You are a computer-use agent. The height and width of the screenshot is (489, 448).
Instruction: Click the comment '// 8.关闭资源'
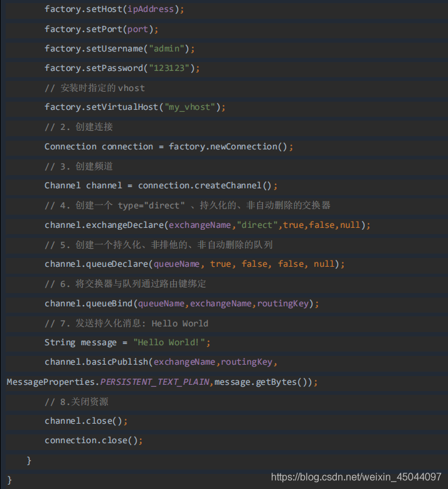pos(77,402)
